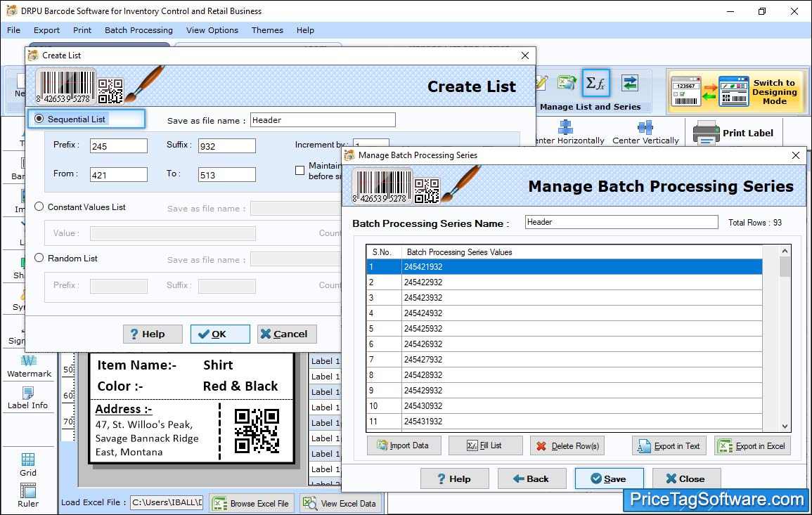Viewport: 812px width, 515px height.
Task: Select the row with value 245423932
Action: click(x=565, y=298)
